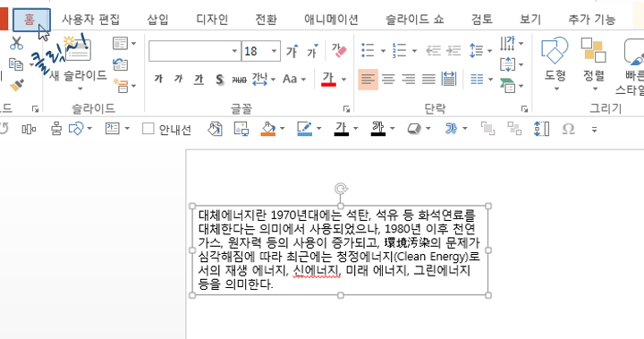Click the distribute horizontally icon in quick toolbar
The width and height of the screenshot is (644, 339).
point(29,130)
